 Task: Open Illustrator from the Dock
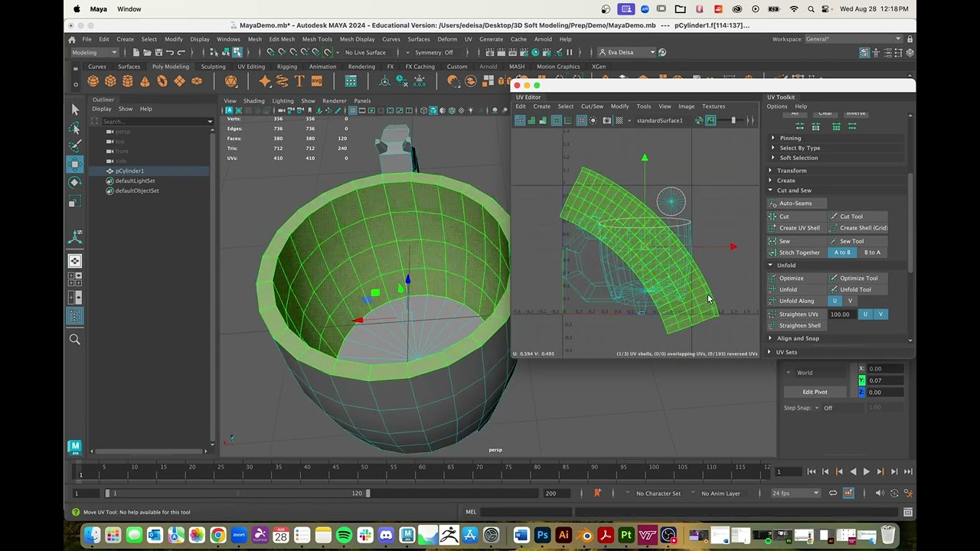(563, 535)
